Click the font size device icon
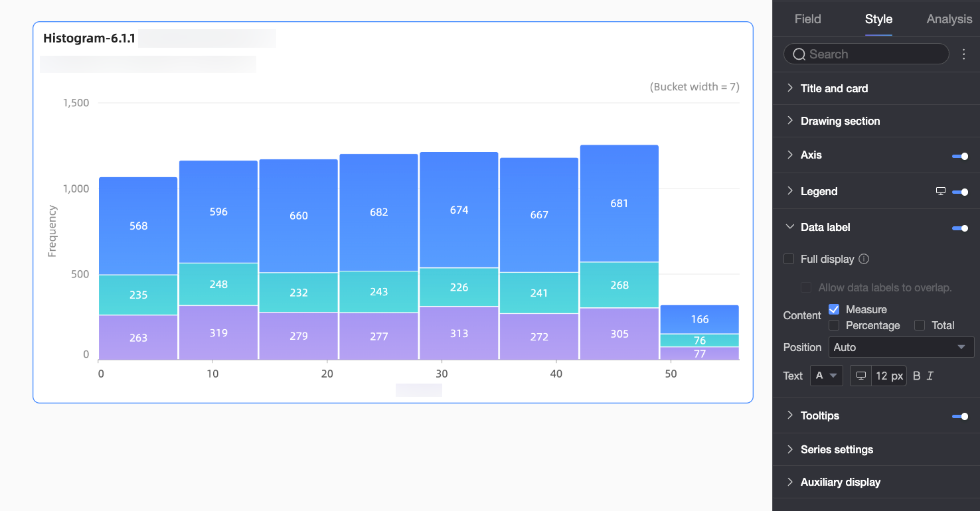The image size is (980, 511). 861,376
